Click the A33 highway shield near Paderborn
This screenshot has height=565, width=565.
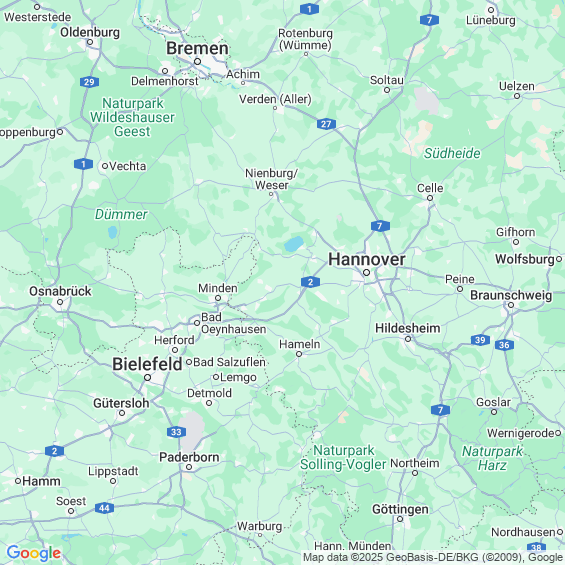click(176, 432)
